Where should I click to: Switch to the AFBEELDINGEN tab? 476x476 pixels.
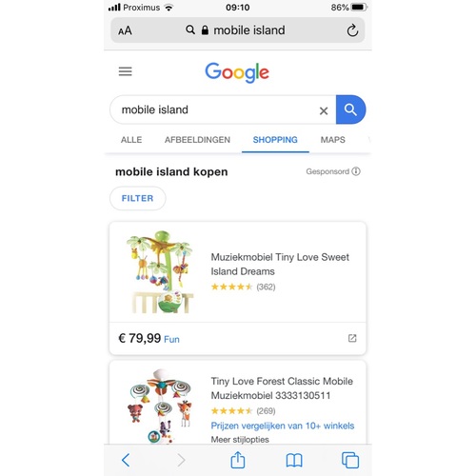pos(197,140)
